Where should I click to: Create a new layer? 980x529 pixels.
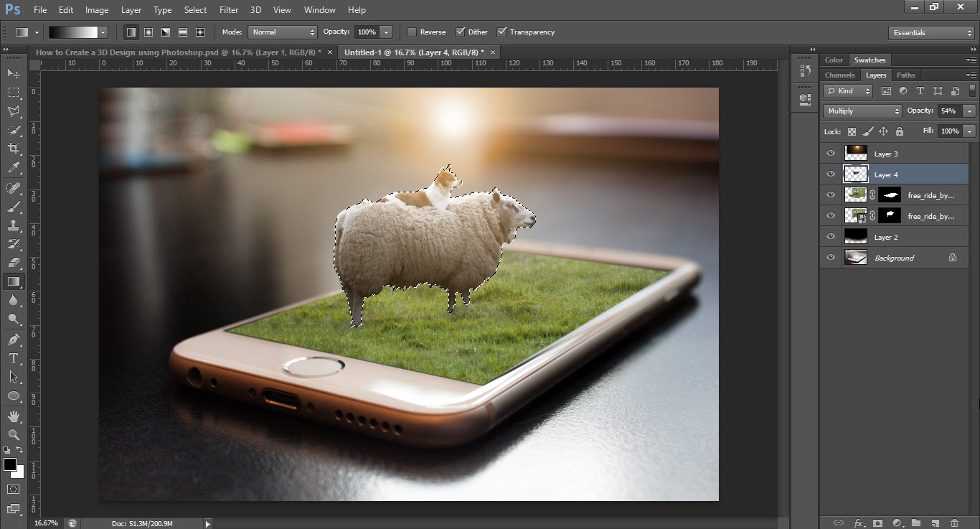935,523
